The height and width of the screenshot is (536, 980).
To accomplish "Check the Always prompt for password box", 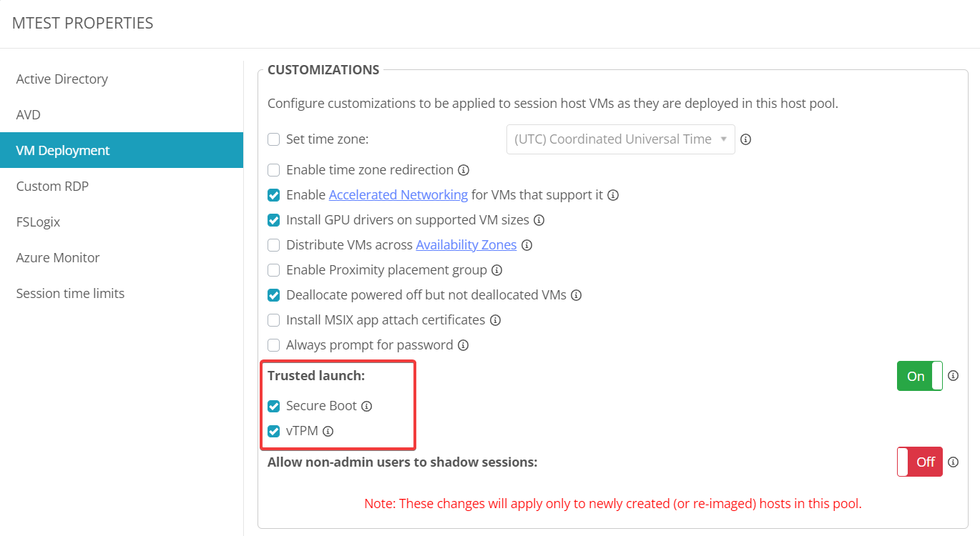I will [273, 345].
